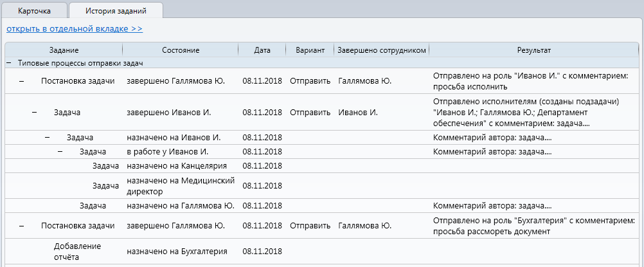644x267 pixels.
Task: Collapse the Типовые процессы отправки задач group
Action: click(8, 63)
